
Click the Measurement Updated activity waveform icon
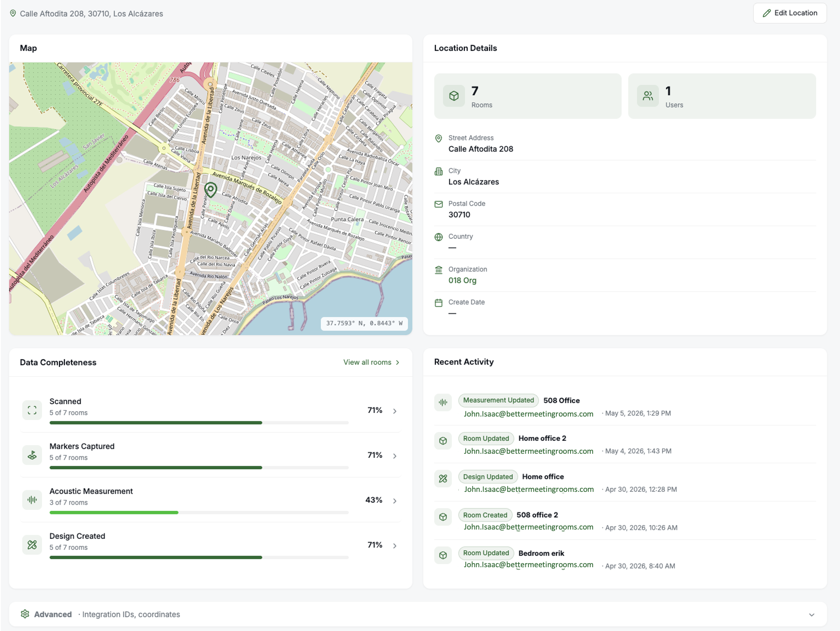[443, 402]
